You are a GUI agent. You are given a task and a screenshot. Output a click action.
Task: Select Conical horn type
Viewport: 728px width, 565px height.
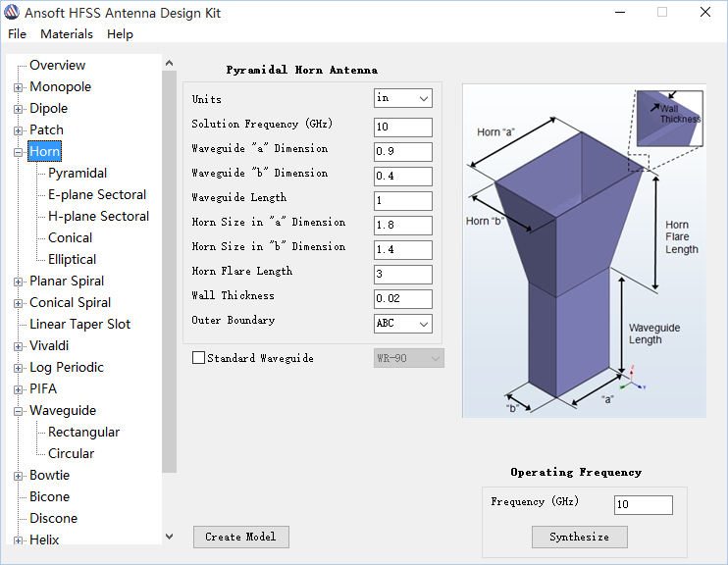click(x=70, y=237)
